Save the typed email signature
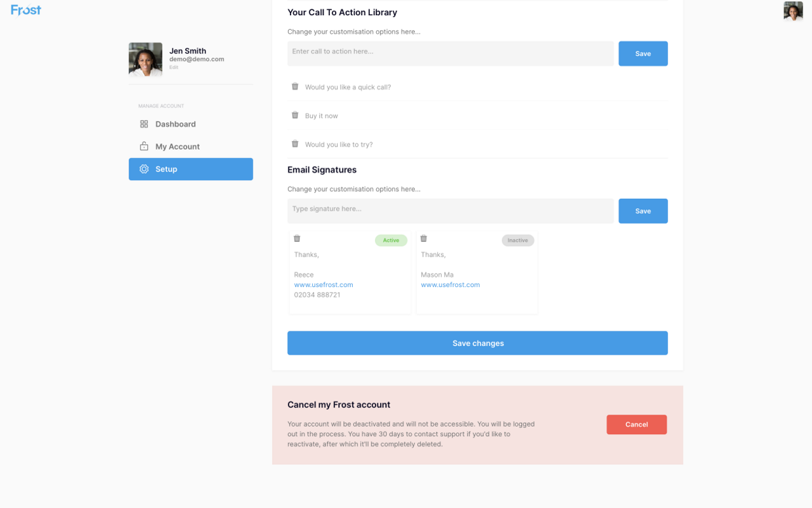The image size is (812, 508). (643, 211)
